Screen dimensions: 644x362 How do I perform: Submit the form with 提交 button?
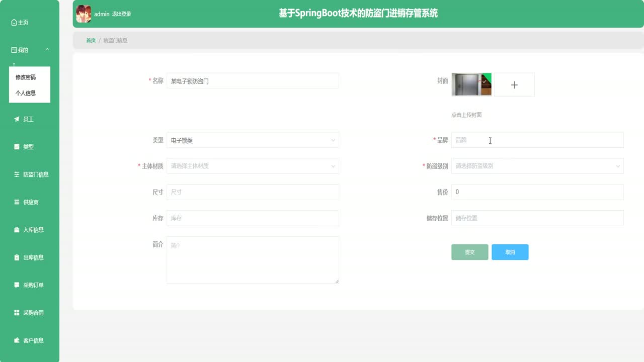pos(469,252)
